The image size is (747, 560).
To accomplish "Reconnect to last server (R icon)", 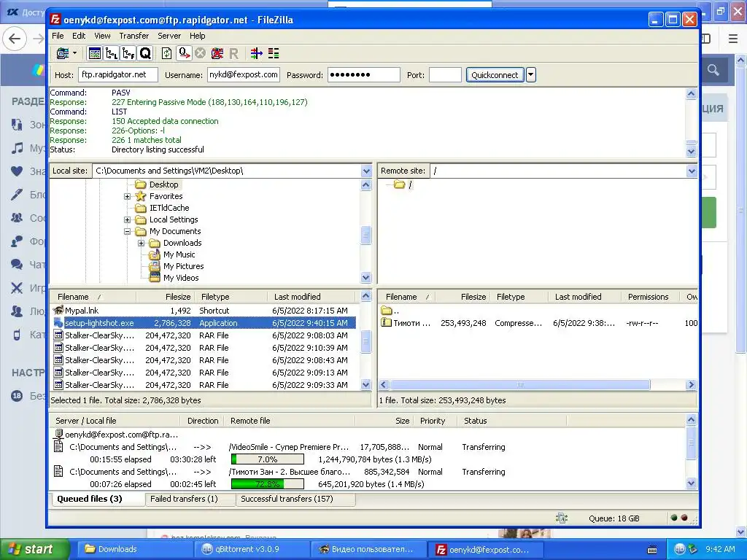I will (233, 53).
